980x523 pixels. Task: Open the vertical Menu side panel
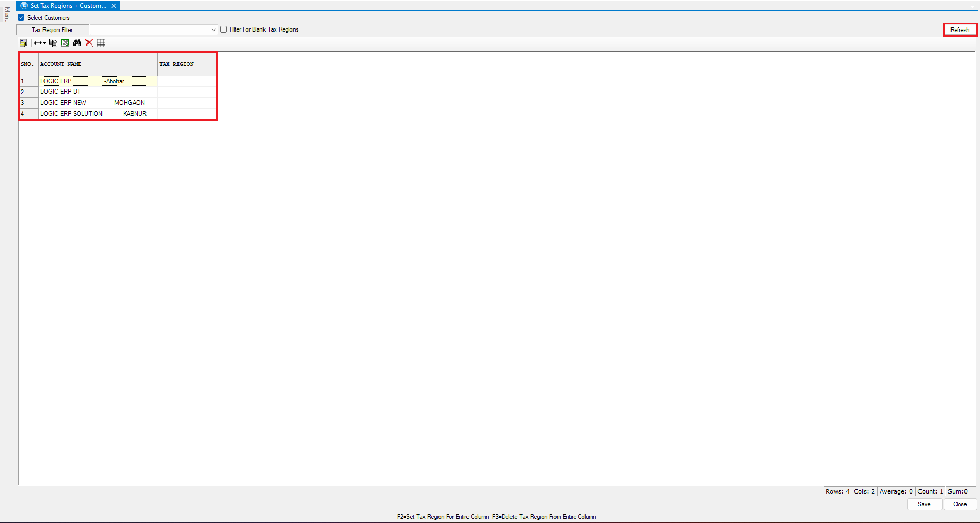click(x=7, y=14)
